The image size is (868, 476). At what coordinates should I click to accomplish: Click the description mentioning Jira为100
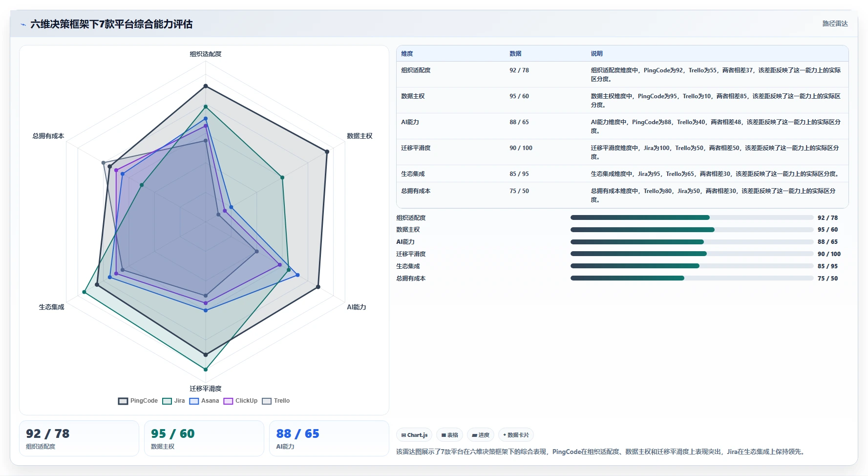click(716, 152)
